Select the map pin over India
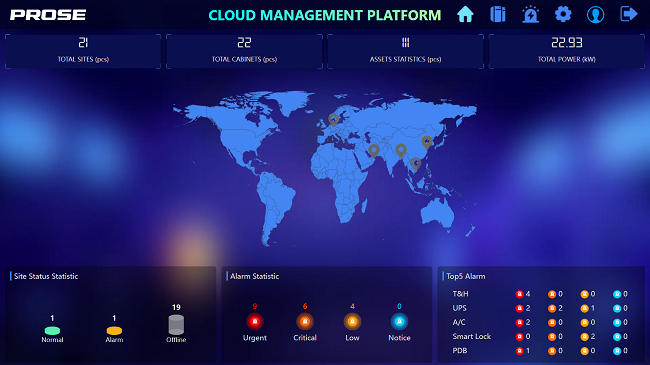650x365 pixels. (401, 150)
